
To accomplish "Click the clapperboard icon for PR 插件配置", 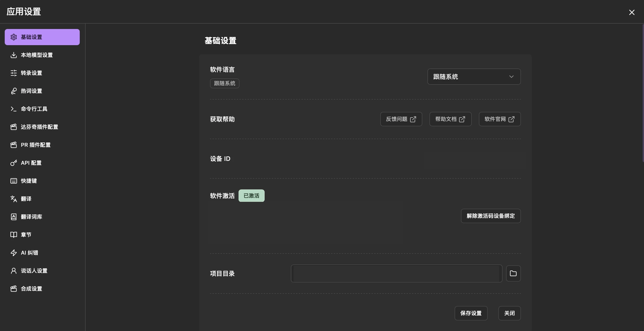I will 14,145.
